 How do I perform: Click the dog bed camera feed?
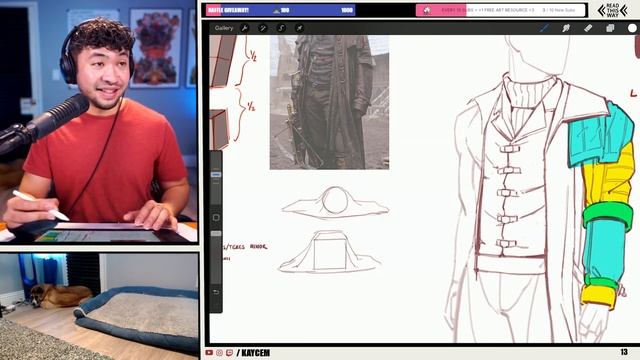99,306
